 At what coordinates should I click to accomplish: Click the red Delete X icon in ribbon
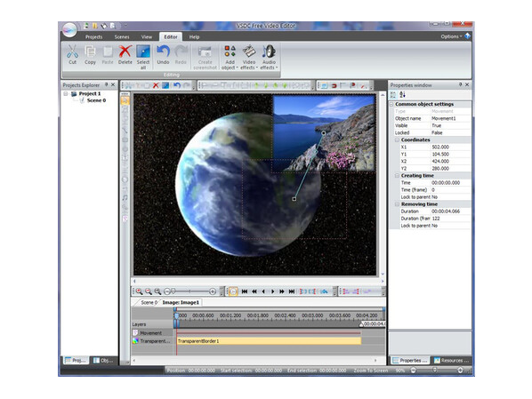pos(125,52)
